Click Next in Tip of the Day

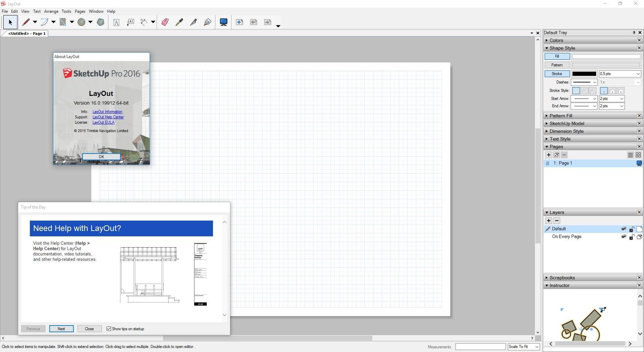coord(61,329)
